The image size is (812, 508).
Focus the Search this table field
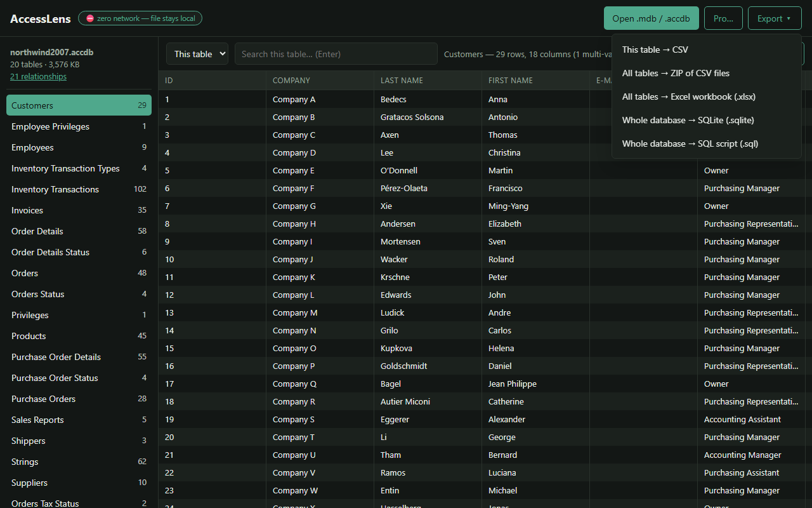pyautogui.click(x=336, y=54)
